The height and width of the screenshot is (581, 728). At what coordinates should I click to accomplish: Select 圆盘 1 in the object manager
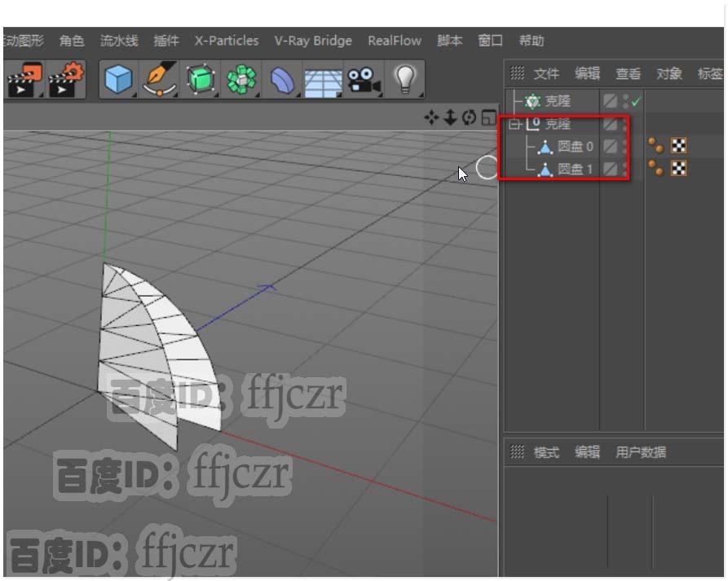tap(575, 169)
